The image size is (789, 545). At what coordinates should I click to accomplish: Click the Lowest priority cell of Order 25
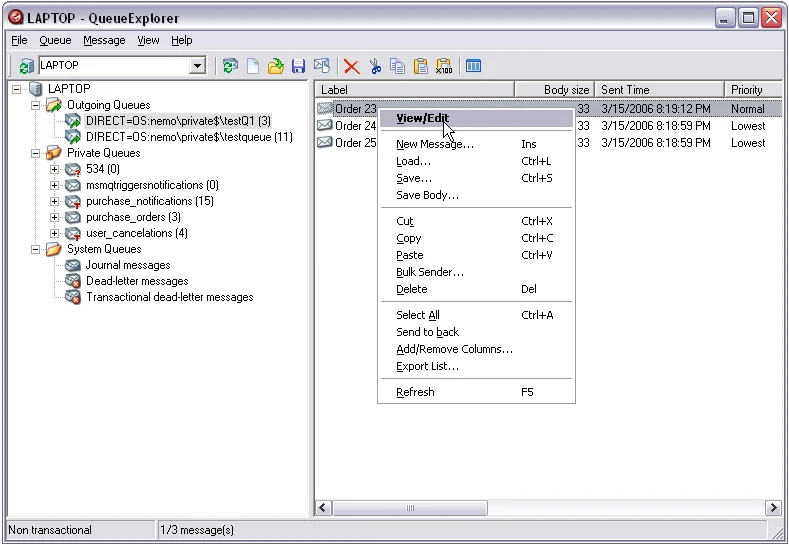748,143
